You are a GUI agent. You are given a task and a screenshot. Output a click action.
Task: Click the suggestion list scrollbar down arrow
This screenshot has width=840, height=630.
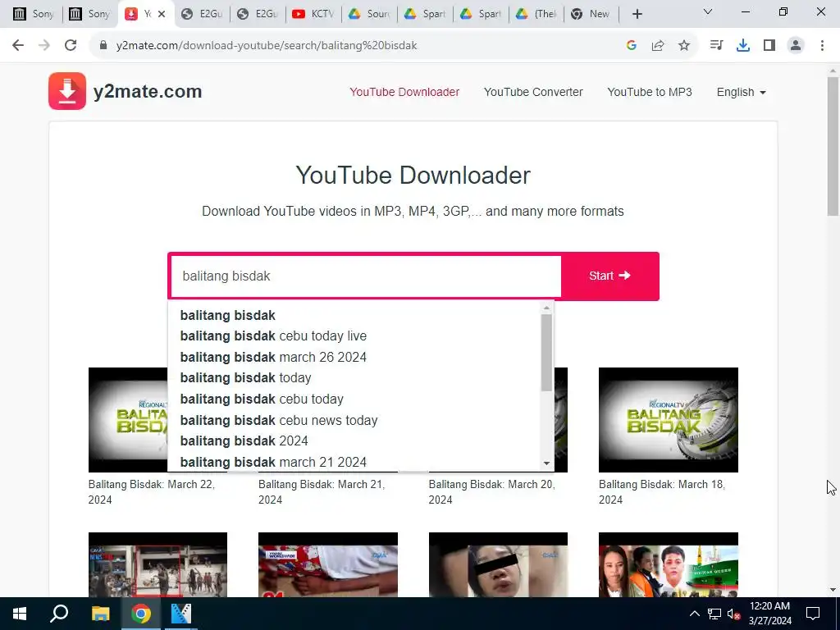coord(546,463)
